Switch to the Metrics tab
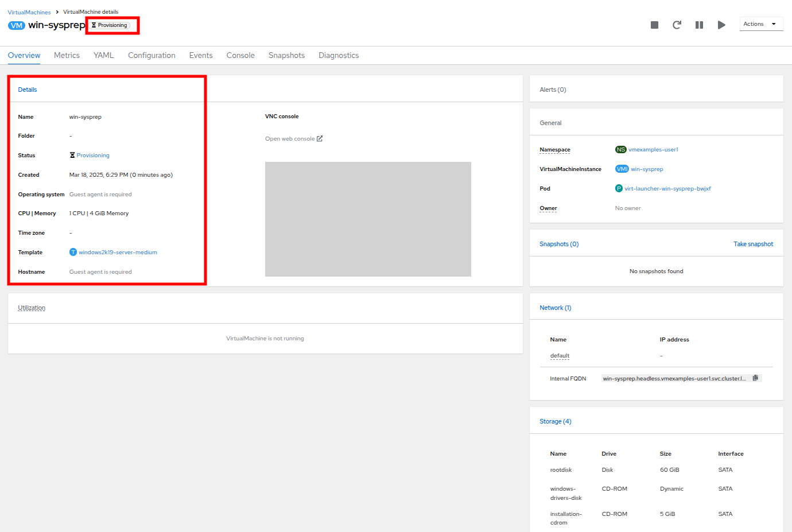 pos(67,56)
